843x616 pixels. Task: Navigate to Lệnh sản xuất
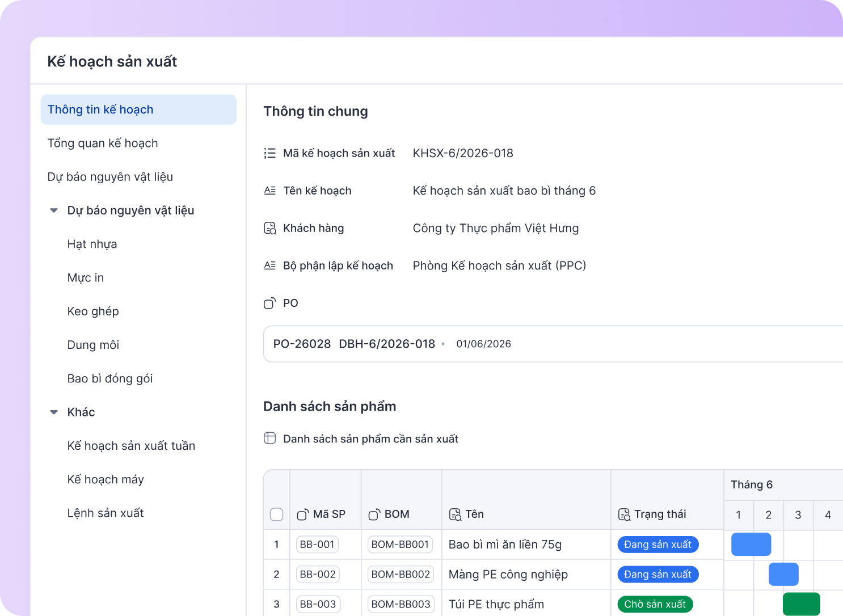106,513
